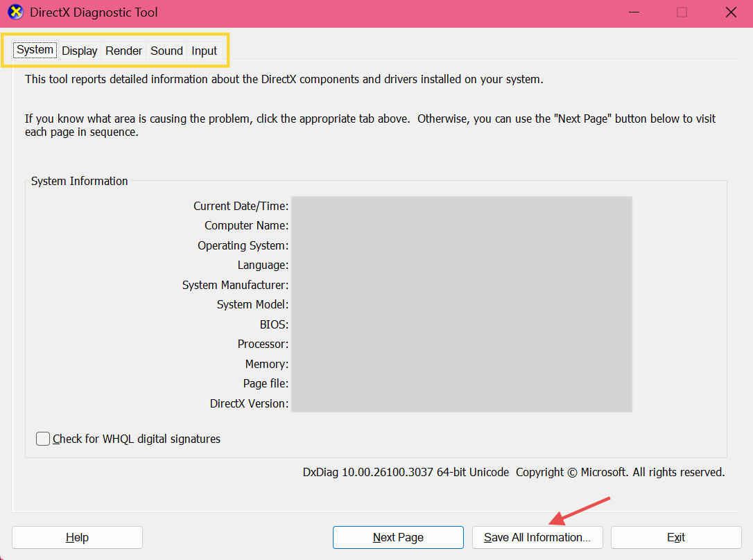
Task: Click the Computer Name label
Action: coord(247,225)
